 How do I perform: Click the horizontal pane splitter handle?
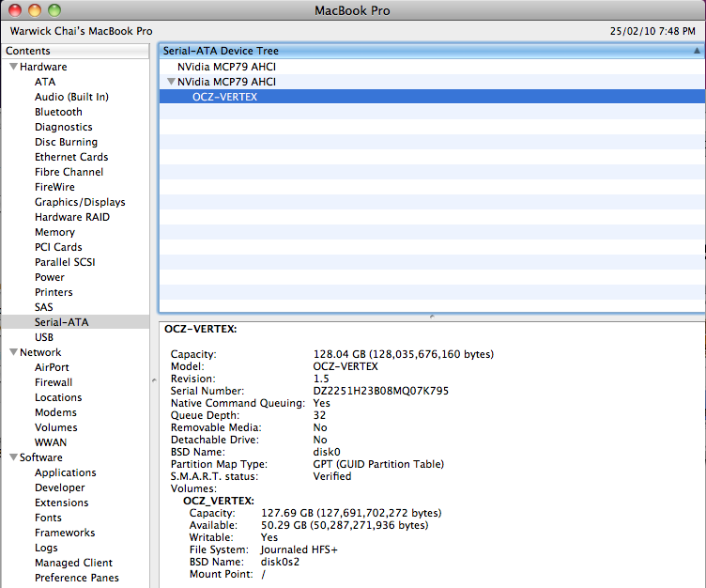(432, 317)
